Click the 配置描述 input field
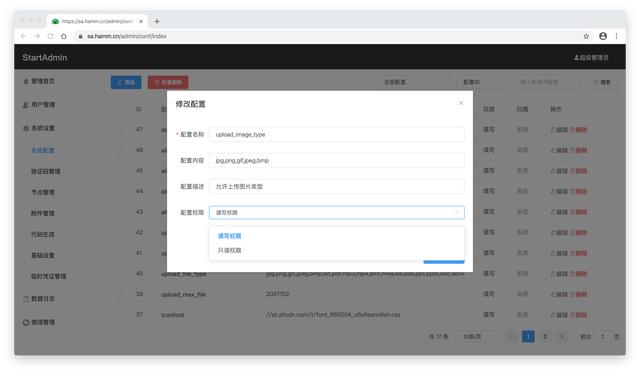Screen dimensions: 640x373 [337, 186]
